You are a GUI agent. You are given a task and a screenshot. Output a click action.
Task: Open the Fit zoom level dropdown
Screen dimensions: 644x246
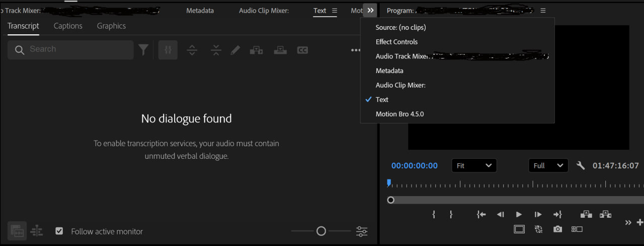click(x=474, y=165)
